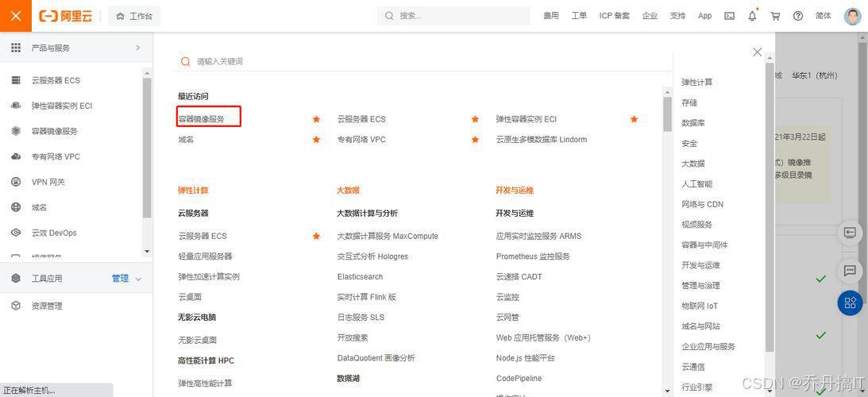Open Prometheus 监控服务

(533, 256)
